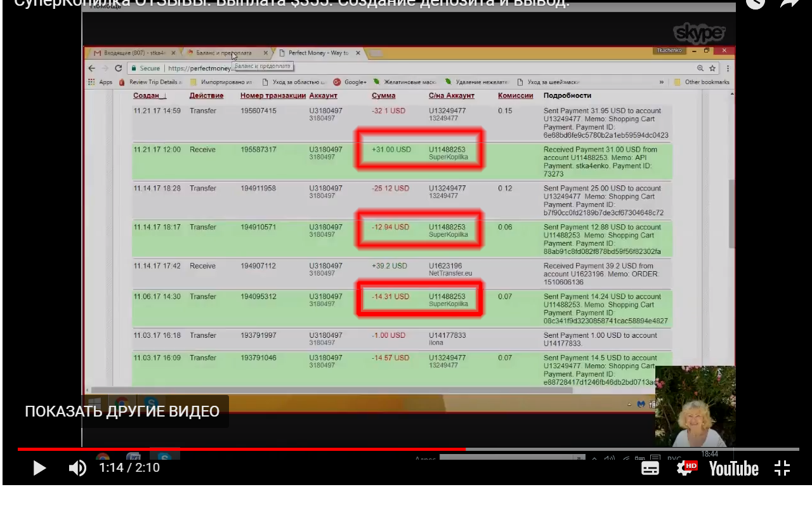The image size is (812, 508).
Task: Switch to Баланс и предоплата tab
Action: tap(223, 53)
